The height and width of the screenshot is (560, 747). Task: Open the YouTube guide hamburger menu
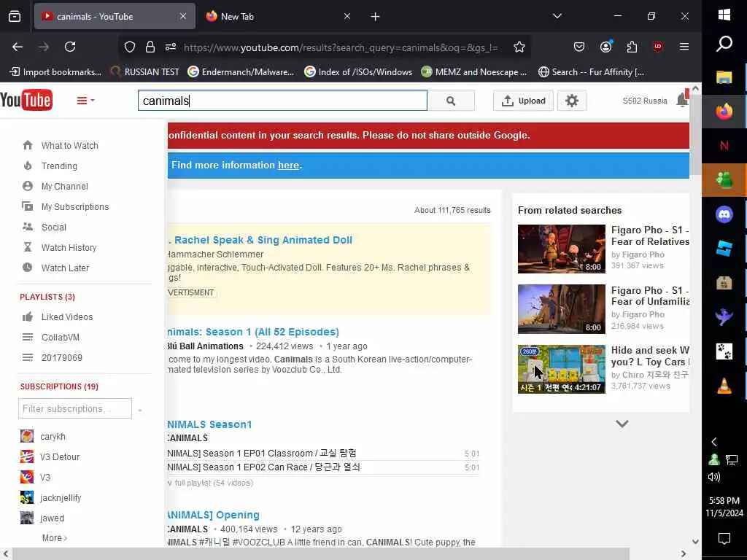[85, 101]
